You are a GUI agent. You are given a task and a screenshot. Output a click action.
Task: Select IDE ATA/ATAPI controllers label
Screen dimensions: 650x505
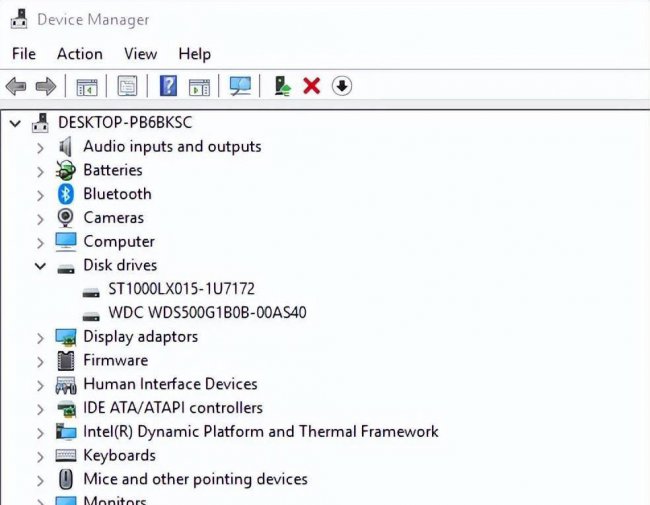pyautogui.click(x=173, y=408)
